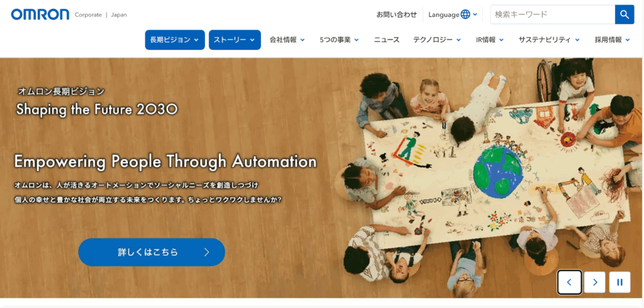Expand the IR情報 menu

[490, 40]
